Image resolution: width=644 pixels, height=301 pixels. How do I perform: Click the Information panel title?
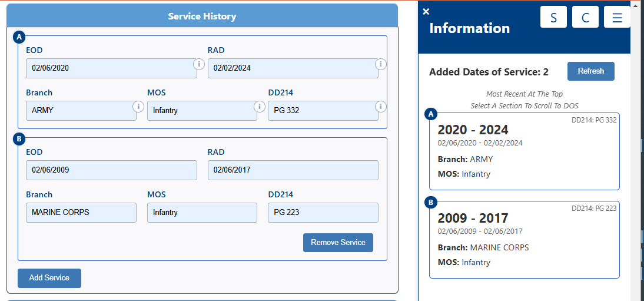469,28
